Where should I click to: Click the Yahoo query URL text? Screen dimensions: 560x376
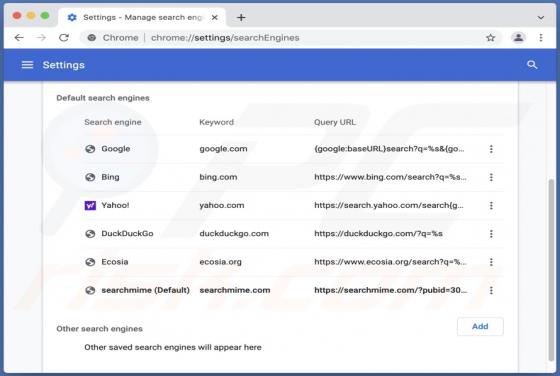click(389, 205)
